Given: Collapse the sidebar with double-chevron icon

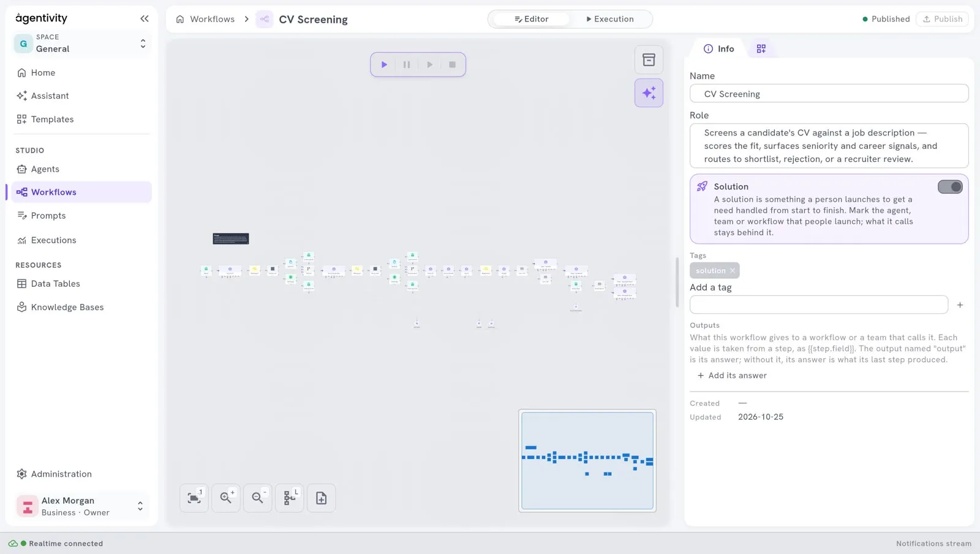Looking at the screenshot, I should [x=145, y=19].
